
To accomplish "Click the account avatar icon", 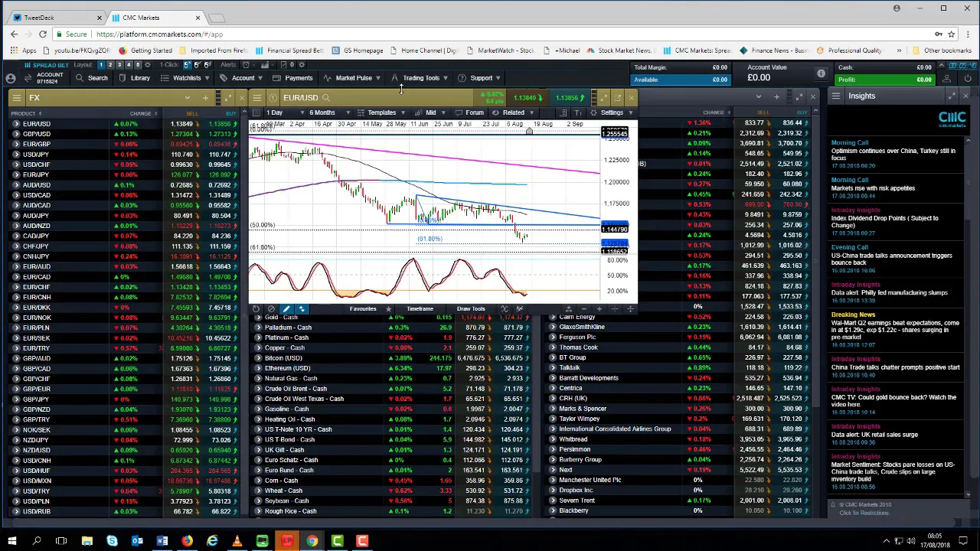I will click(11, 78).
